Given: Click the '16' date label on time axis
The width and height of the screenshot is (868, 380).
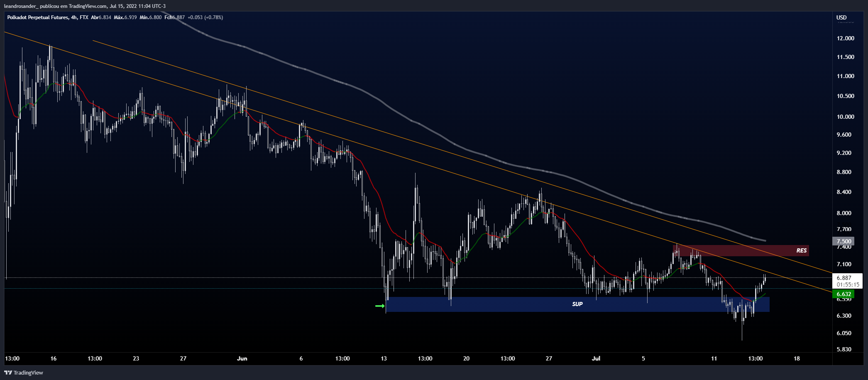Looking at the screenshot, I should pyautogui.click(x=53, y=358).
